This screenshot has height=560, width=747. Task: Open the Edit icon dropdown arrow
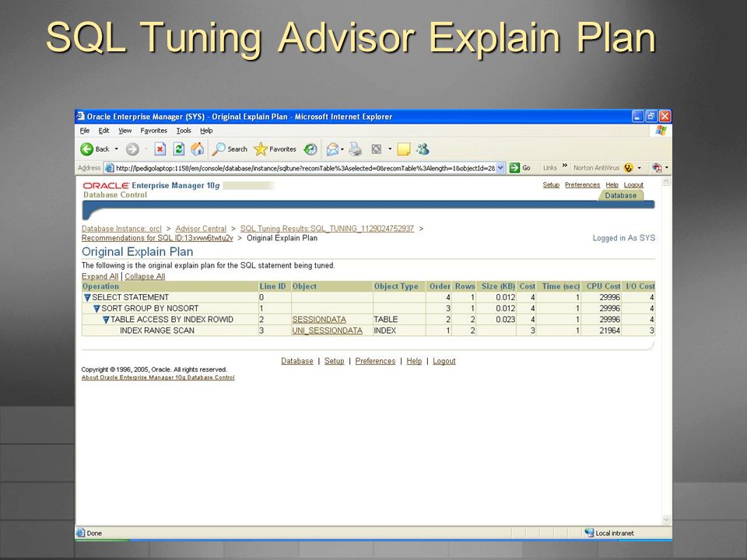pos(390,149)
